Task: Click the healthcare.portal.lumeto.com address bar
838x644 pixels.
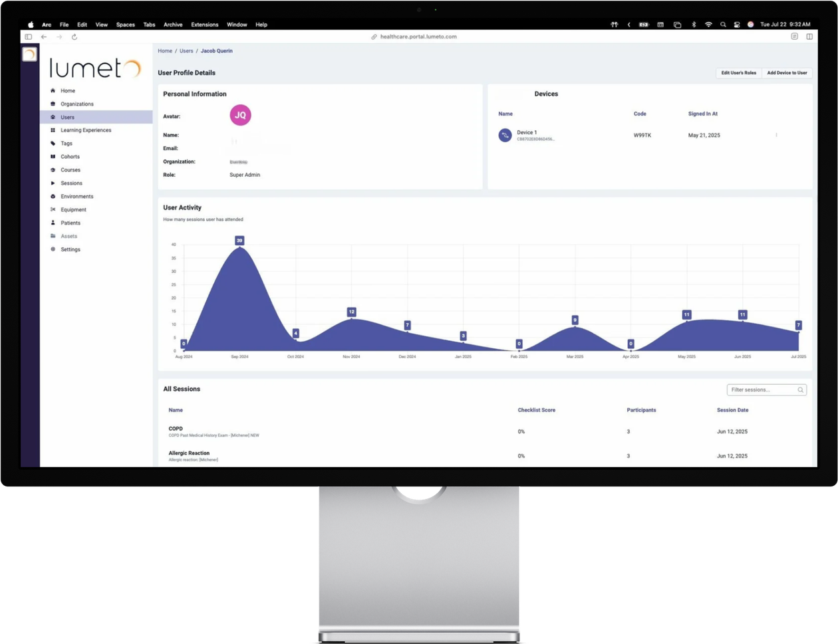Action: click(x=418, y=37)
